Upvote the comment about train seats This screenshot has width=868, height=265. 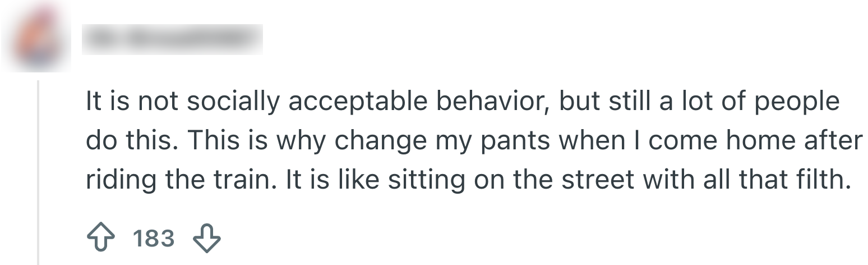click(101, 239)
